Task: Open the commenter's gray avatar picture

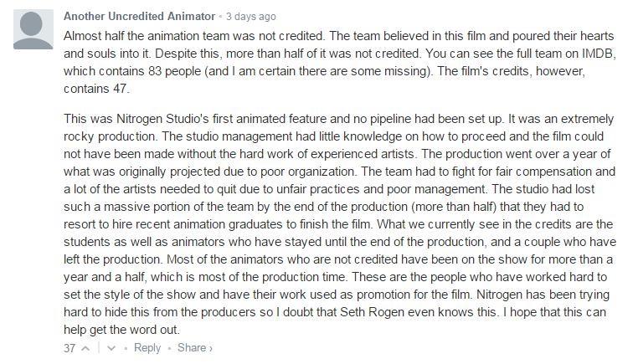Action: 33,29
